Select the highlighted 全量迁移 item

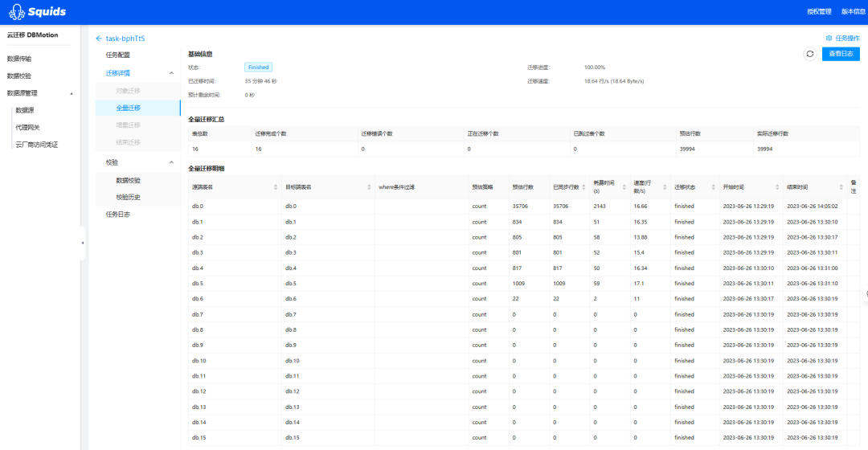[x=138, y=108]
